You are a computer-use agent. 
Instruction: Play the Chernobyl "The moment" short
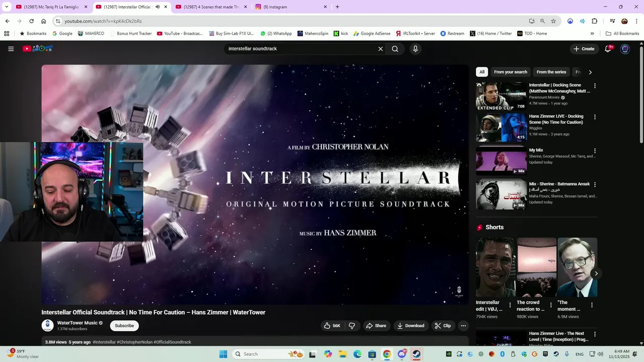577,267
